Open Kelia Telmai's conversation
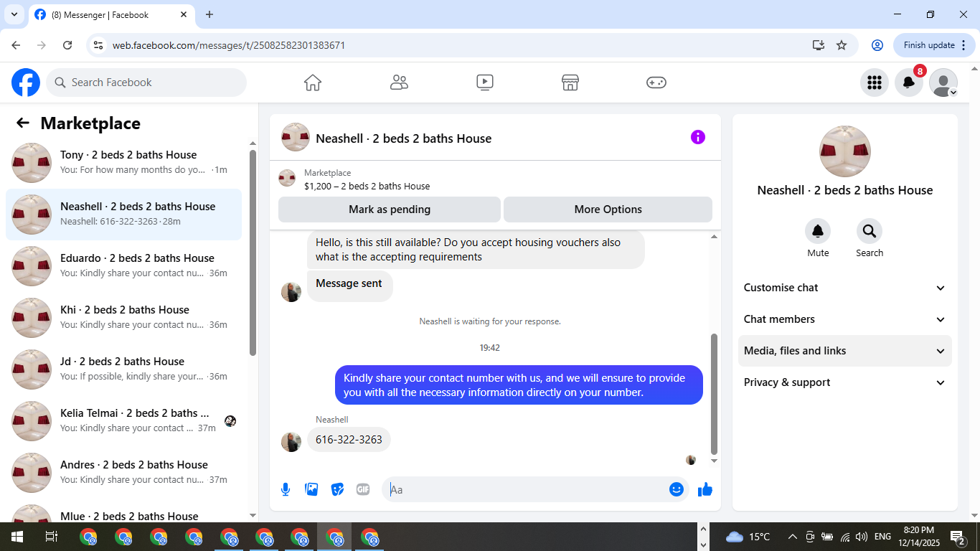 123,421
